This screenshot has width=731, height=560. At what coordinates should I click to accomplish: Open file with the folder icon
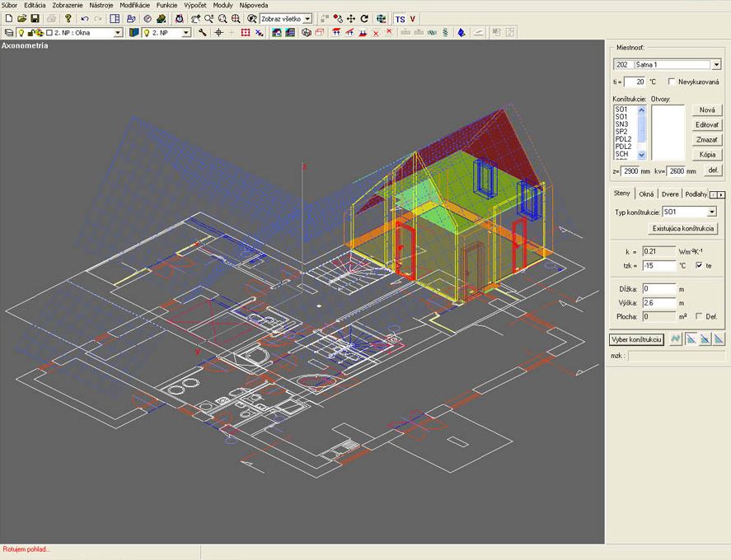coord(22,18)
